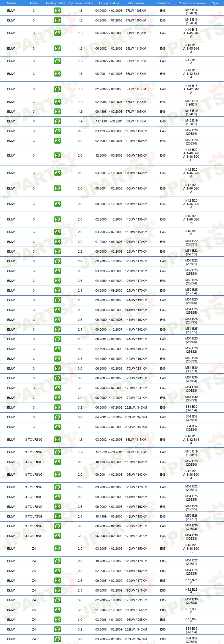Click fuel icon in Z4 160kW / 218KM row
Screen dimensions: 224x644
click(x=57, y=590)
